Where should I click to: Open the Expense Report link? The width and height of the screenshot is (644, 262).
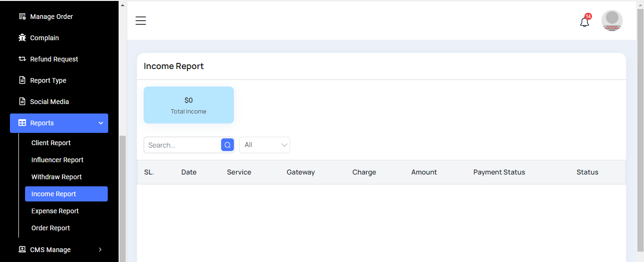click(55, 211)
